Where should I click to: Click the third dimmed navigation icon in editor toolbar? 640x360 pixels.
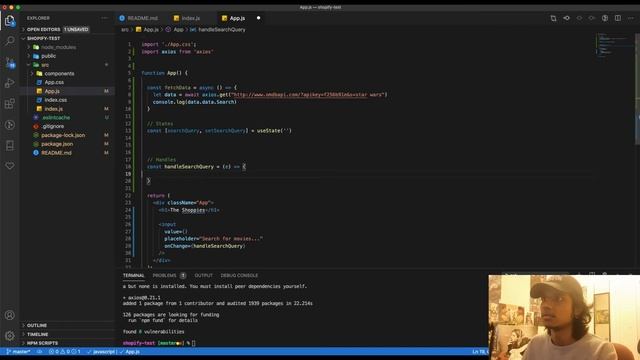579,18
